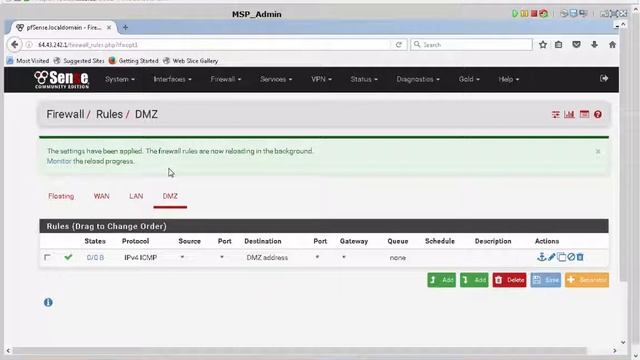Viewport: 640px width, 360px height.
Task: Click the green pass checkmark of the ICMP rule
Action: (68, 257)
